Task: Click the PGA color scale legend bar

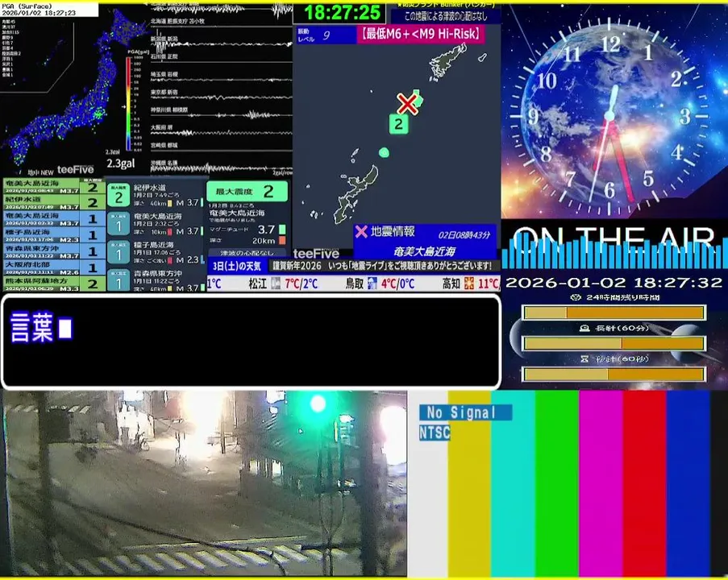Action: 128,104
